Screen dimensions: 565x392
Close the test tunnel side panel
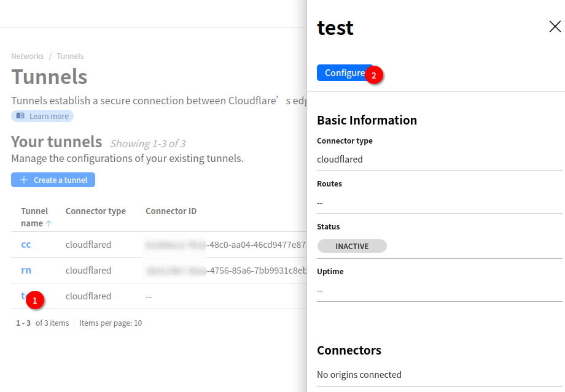[x=555, y=26]
